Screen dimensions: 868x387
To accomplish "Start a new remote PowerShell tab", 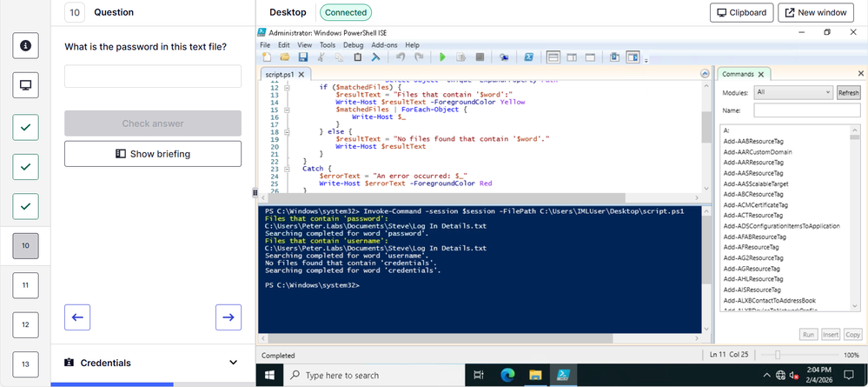I will click(x=504, y=57).
